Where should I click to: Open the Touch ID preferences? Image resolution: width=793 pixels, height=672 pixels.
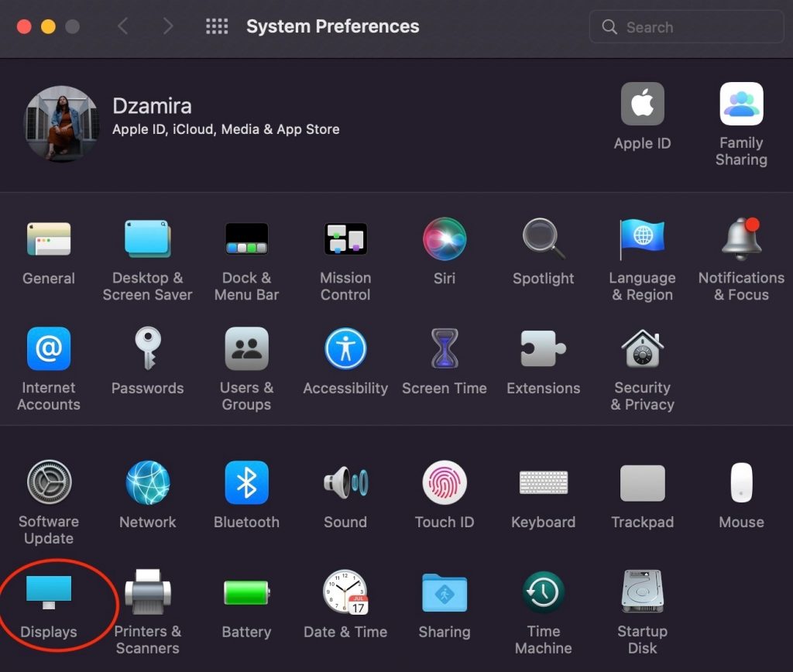click(x=445, y=483)
